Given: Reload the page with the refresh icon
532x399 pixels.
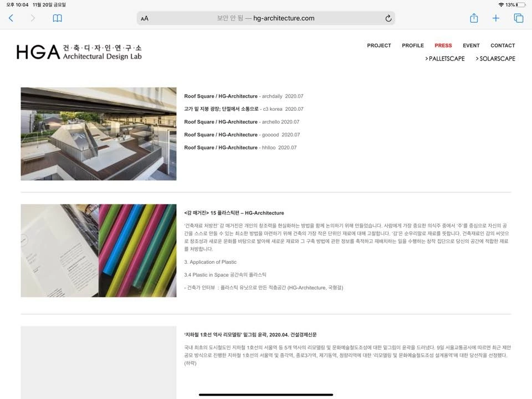Looking at the screenshot, I should point(388,18).
